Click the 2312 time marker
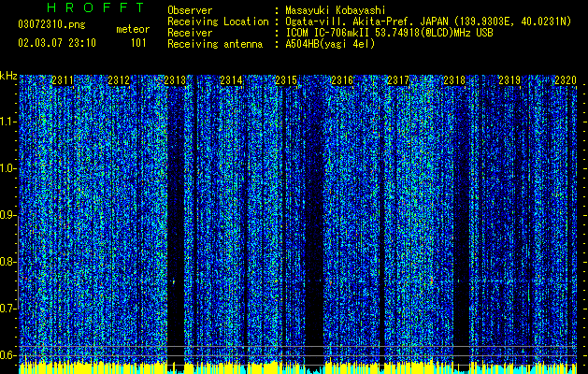The height and width of the screenshot is (374, 588). [119, 80]
